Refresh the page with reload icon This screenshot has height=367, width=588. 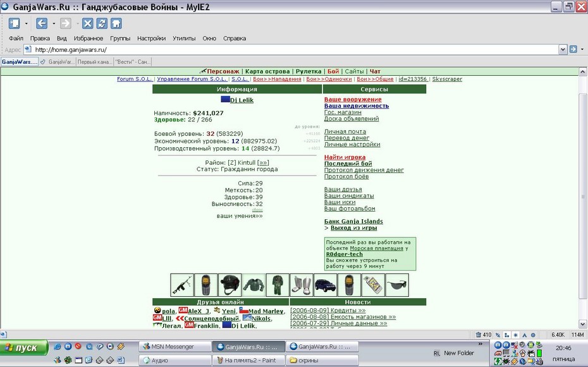pyautogui.click(x=102, y=23)
